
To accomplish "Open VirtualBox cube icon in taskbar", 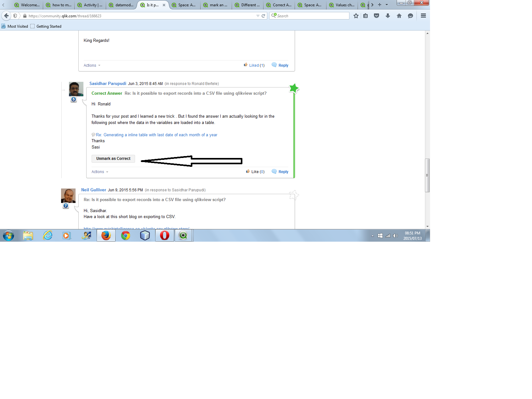I will pos(145,235).
